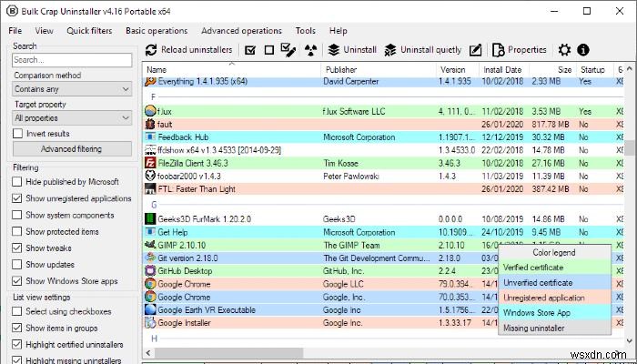Viewport: 637px width, 364px height.
Task: Click the GitHub Desktop app icon
Action: click(150, 270)
